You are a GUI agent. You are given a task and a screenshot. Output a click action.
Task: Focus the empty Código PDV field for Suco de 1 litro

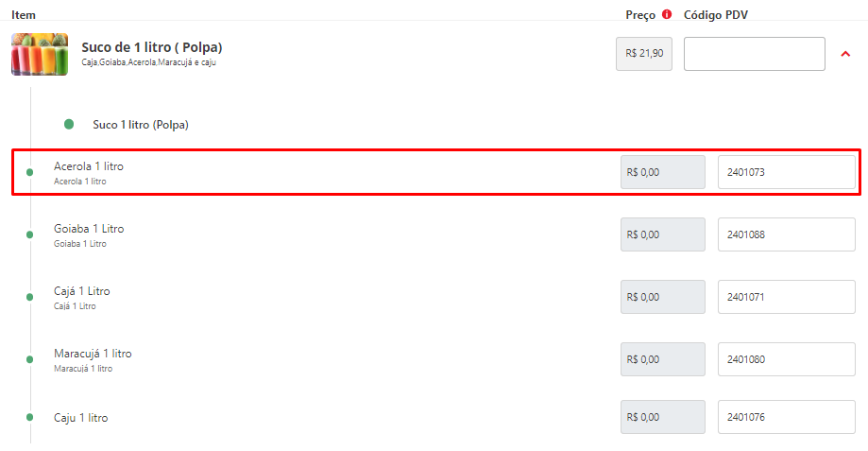[755, 54]
